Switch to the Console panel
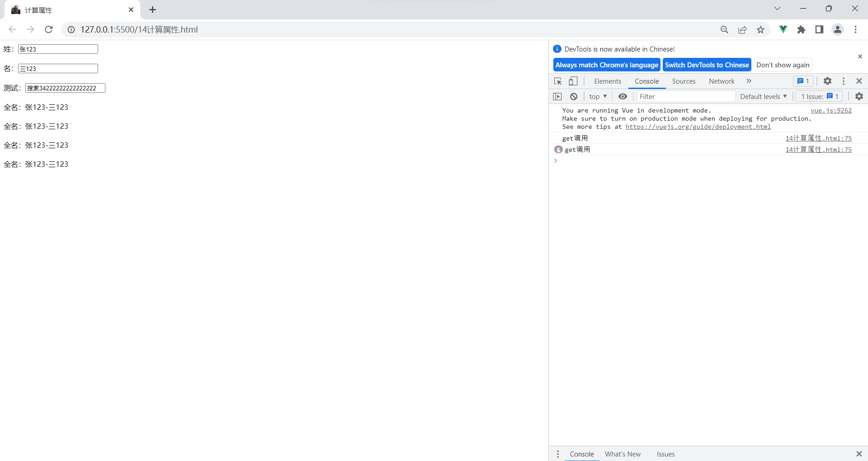Image resolution: width=868 pixels, height=461 pixels. 646,81
